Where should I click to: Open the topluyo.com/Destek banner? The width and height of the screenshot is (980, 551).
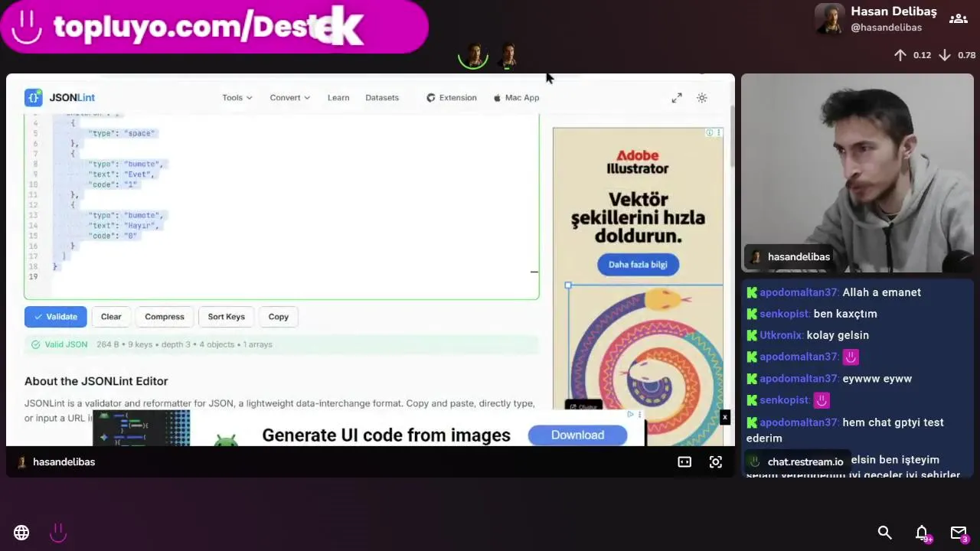214,28
